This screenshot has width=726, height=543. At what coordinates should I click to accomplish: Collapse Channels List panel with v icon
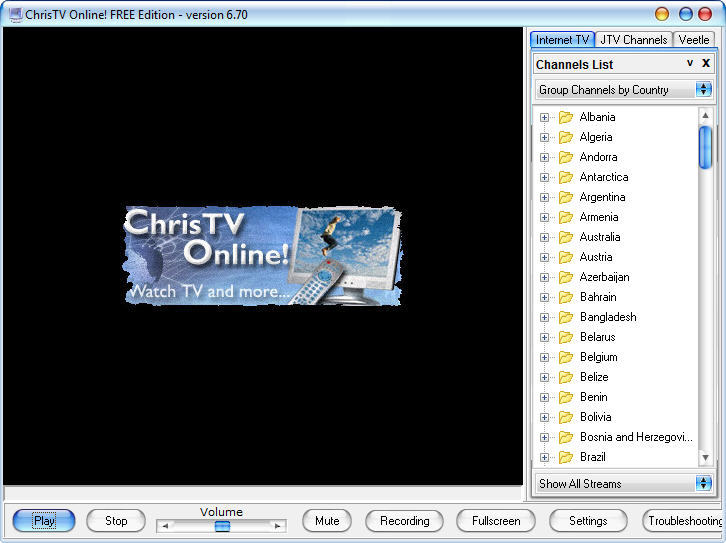click(690, 63)
